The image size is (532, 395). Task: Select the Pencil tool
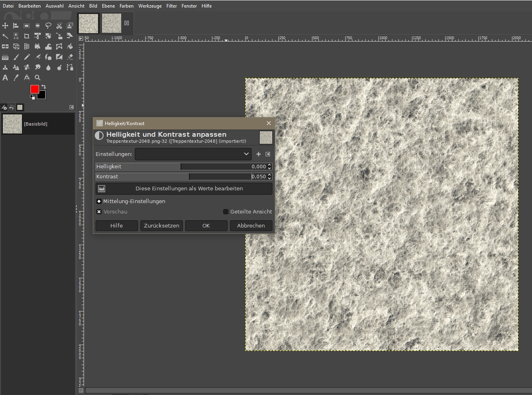27,57
